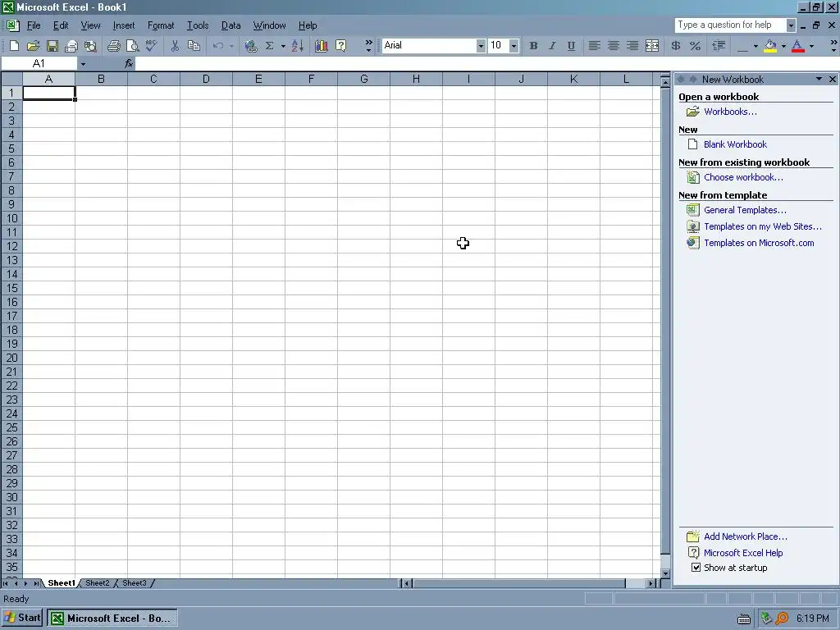Apply the yellow Fill Color
Image resolution: width=840 pixels, height=630 pixels.
(x=770, y=46)
